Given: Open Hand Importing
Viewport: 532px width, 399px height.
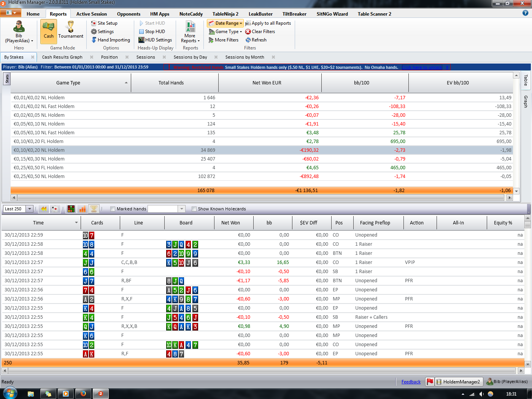Looking at the screenshot, I should pyautogui.click(x=111, y=40).
